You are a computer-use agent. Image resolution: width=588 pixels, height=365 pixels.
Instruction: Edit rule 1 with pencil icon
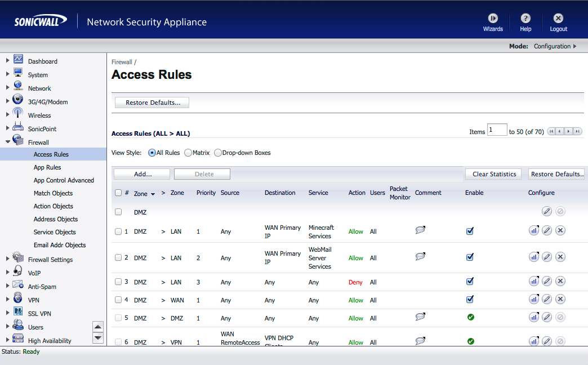coord(547,230)
